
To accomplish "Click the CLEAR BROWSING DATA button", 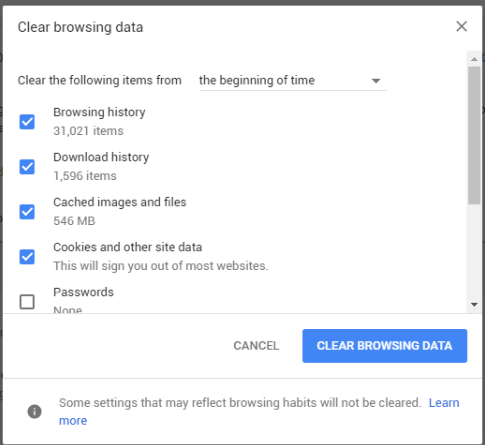I will pyautogui.click(x=385, y=346).
